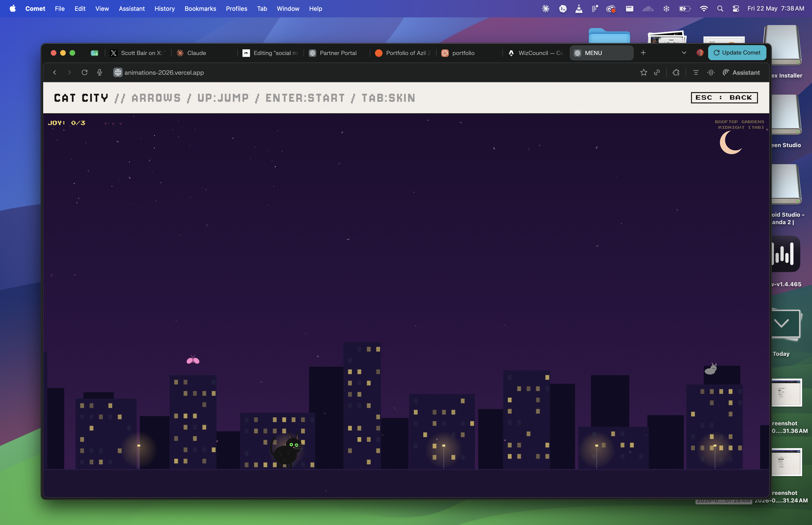This screenshot has width=812, height=525.
Task: Click the microphone voice icon
Action: tap(99, 72)
